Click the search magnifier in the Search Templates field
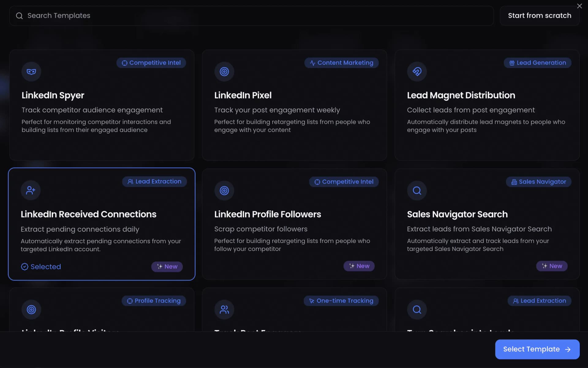This screenshot has height=368, width=588. tap(19, 15)
